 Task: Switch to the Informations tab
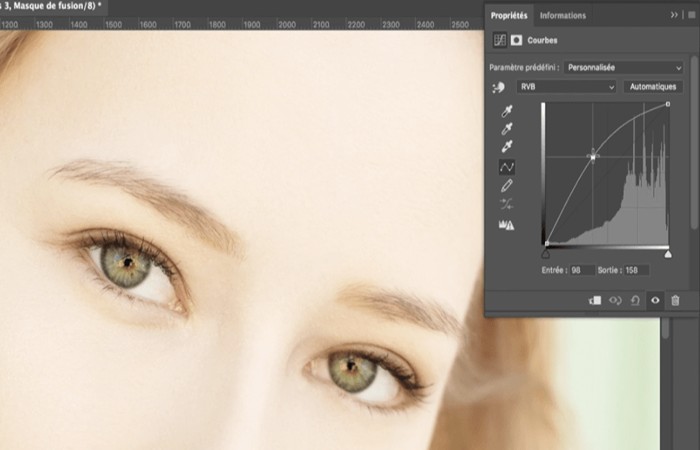coord(562,16)
